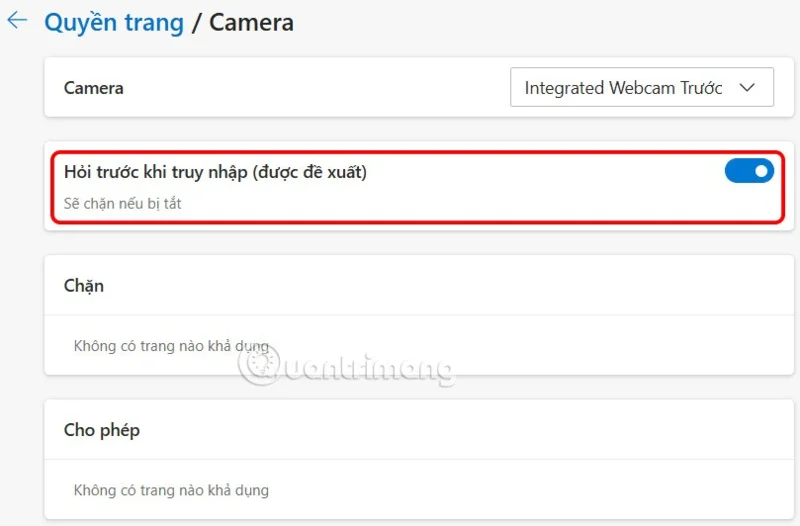Screen dimensions: 800x526
Task: Click the (được đề xuất) text
Action: click(311, 172)
